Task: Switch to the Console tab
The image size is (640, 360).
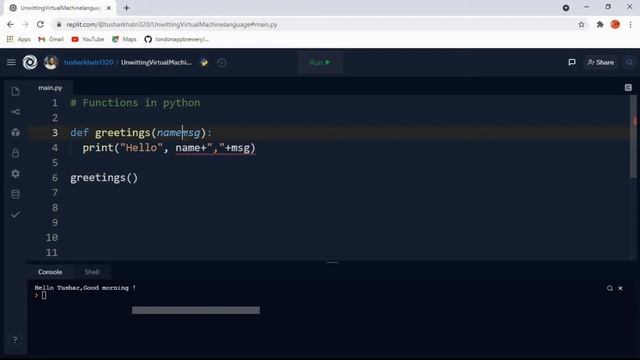Action: [x=50, y=272]
